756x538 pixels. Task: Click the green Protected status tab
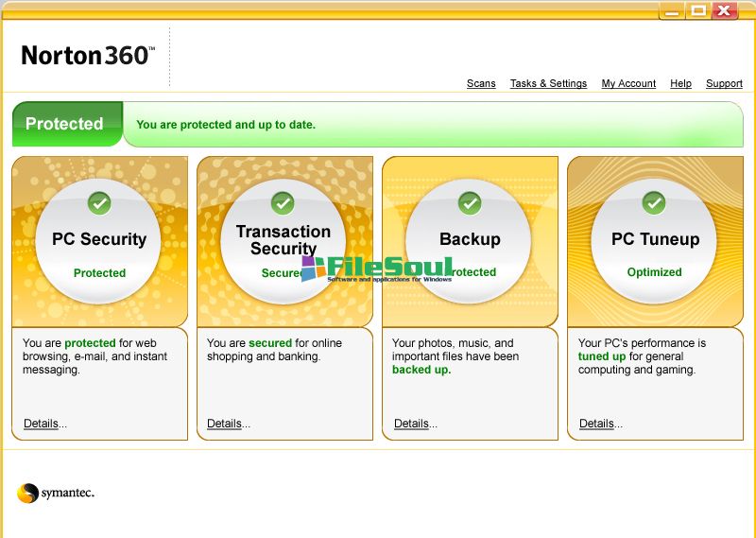[x=65, y=124]
